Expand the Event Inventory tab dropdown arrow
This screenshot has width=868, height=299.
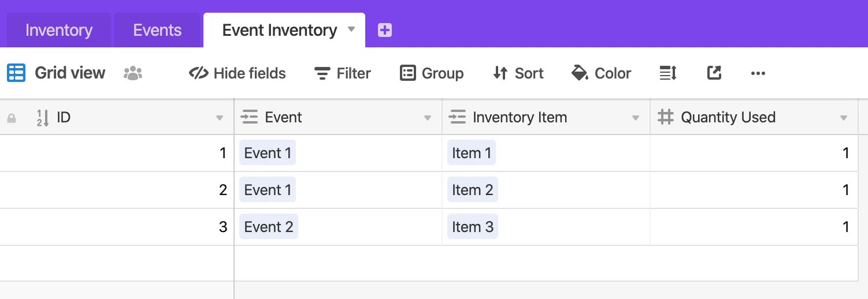351,29
